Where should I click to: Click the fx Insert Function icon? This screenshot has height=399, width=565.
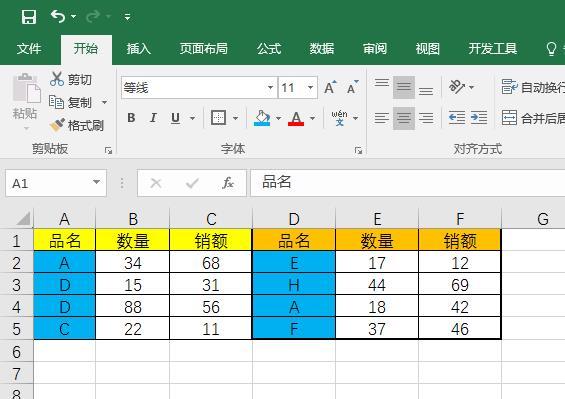pos(228,183)
